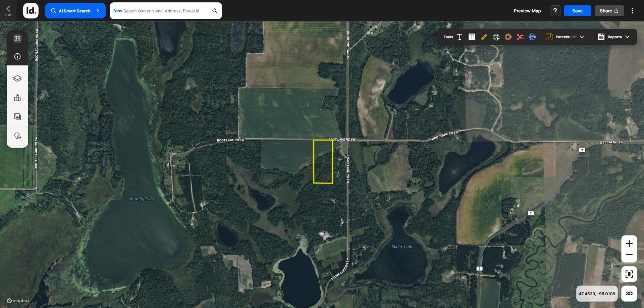Viewport: 644px width, 308px height.
Task: Save the current map
Action: (577, 11)
